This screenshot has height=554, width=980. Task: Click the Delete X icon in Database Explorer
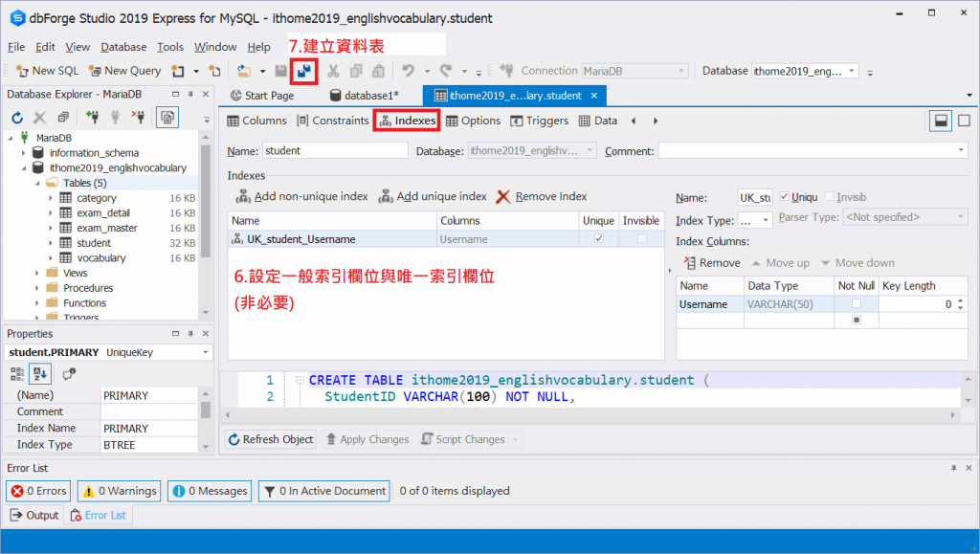pyautogui.click(x=39, y=118)
